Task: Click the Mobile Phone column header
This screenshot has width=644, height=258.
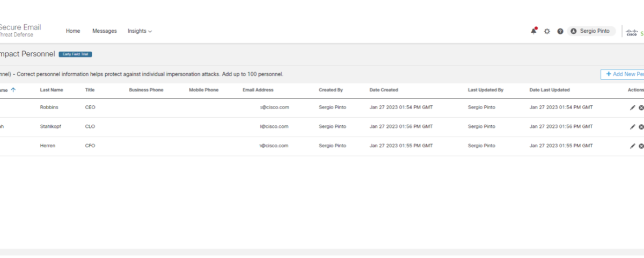Action: point(203,90)
